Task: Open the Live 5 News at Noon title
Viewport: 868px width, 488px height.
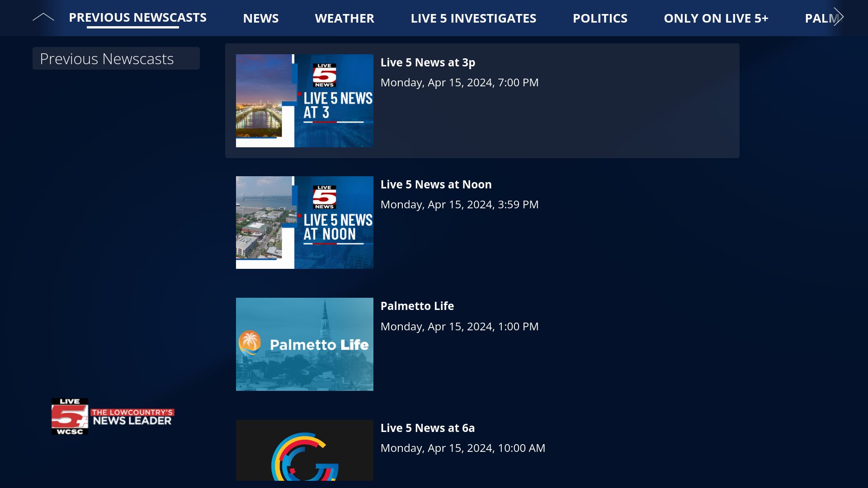Action: pos(436,184)
